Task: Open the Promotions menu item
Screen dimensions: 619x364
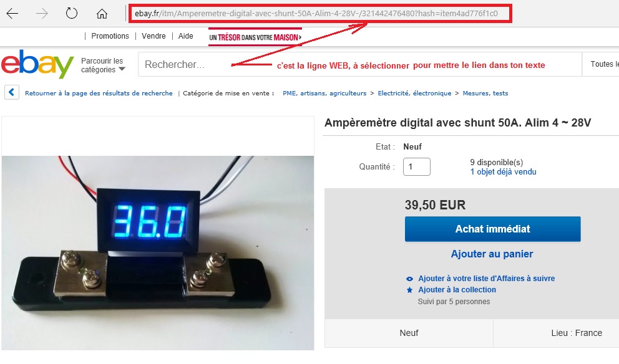Action: pyautogui.click(x=110, y=36)
